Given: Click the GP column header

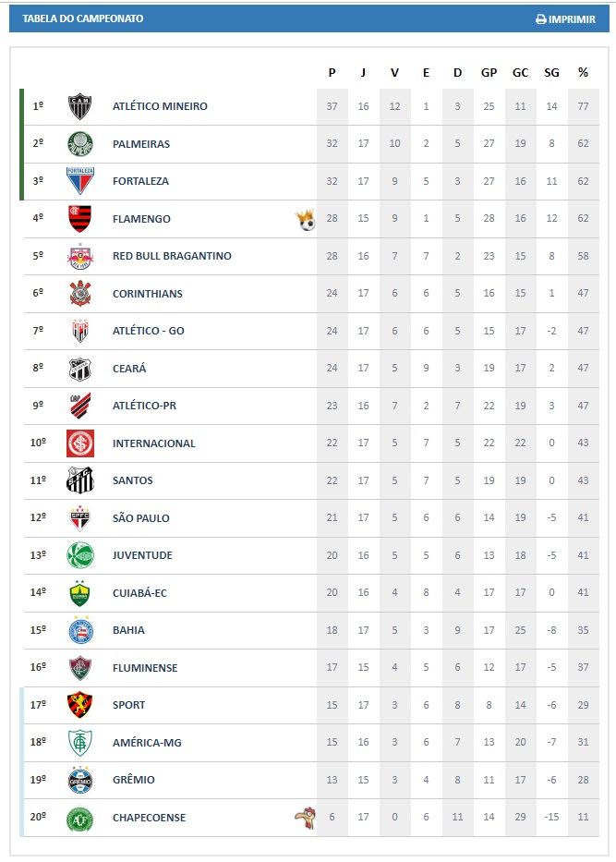Looking at the screenshot, I should 489,73.
